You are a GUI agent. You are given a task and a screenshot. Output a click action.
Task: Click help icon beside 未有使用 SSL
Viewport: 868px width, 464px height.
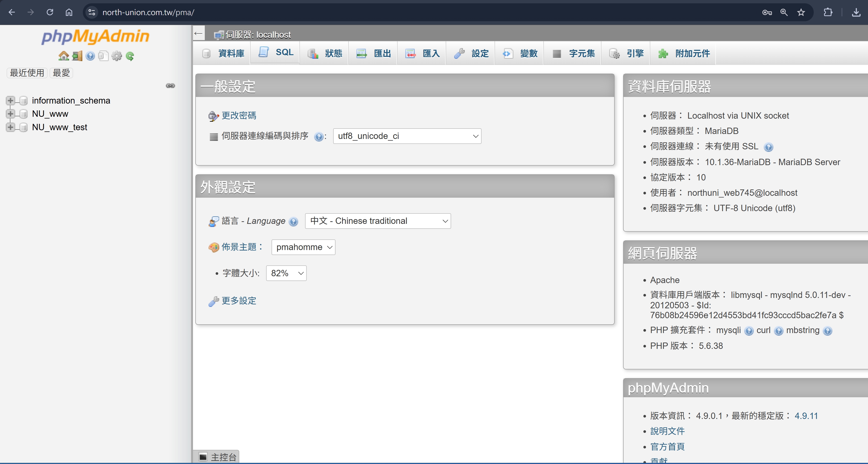tap(768, 147)
